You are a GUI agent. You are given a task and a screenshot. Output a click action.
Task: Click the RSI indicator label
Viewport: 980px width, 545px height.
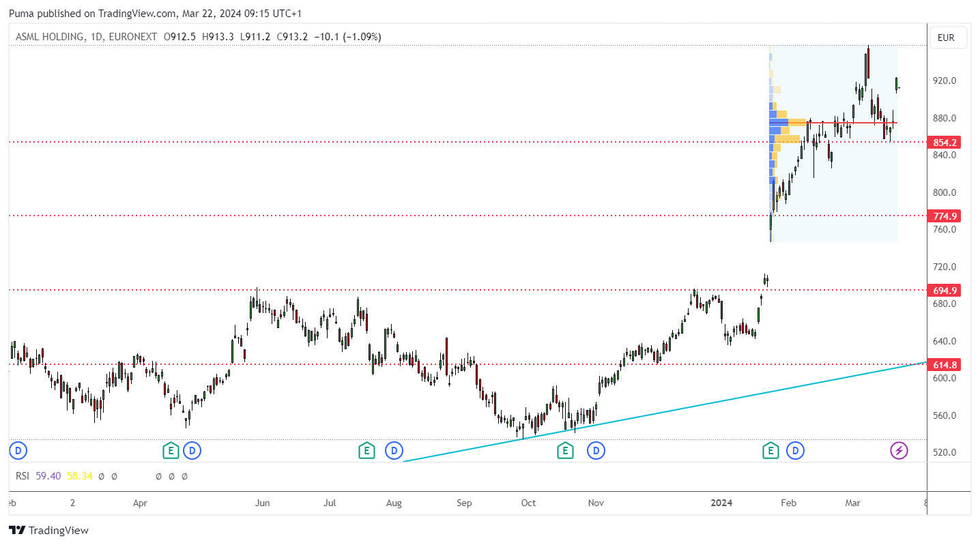[23, 476]
